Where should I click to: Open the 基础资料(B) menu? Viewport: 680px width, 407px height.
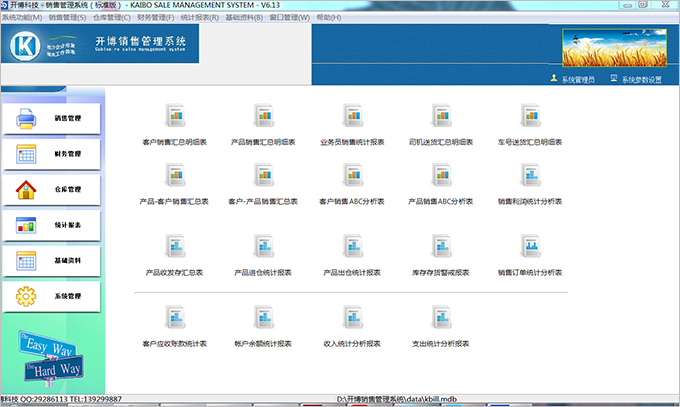[x=244, y=17]
